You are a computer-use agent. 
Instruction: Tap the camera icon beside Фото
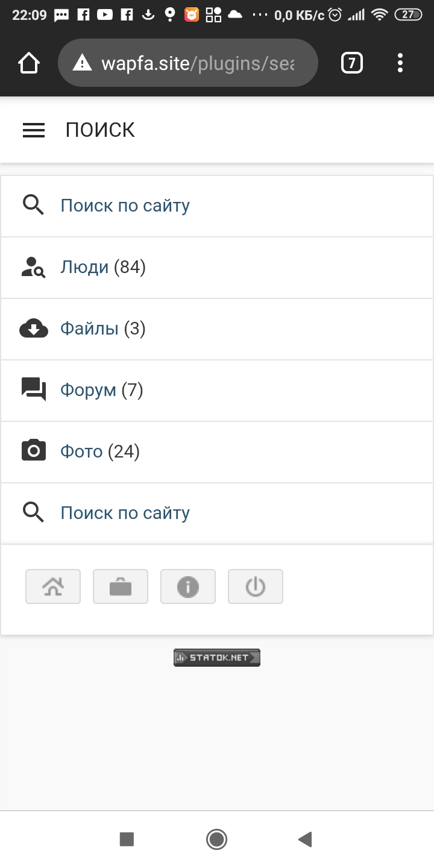tap(34, 451)
